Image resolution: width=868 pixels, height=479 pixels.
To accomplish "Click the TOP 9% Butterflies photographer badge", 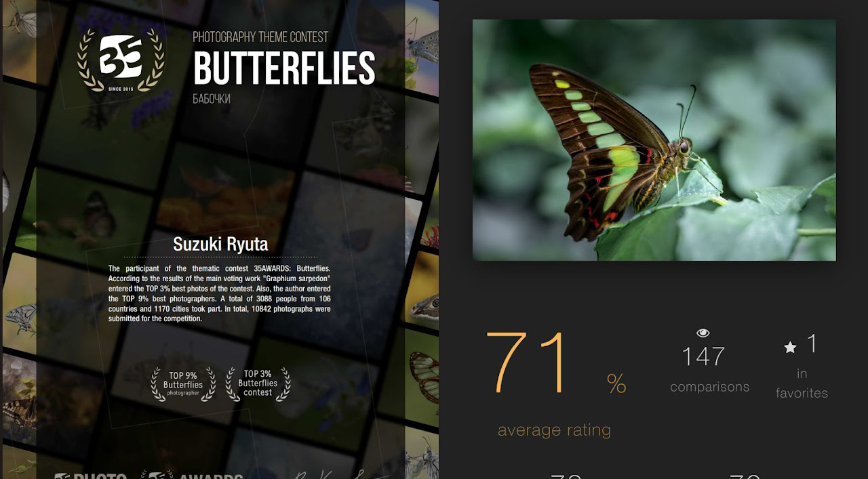I will coord(183,384).
